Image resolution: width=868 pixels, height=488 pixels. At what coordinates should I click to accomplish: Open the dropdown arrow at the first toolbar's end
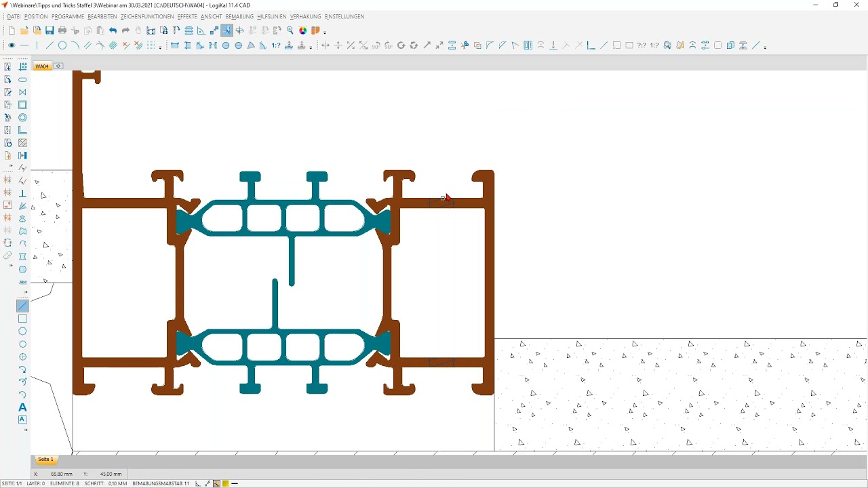point(325,32)
